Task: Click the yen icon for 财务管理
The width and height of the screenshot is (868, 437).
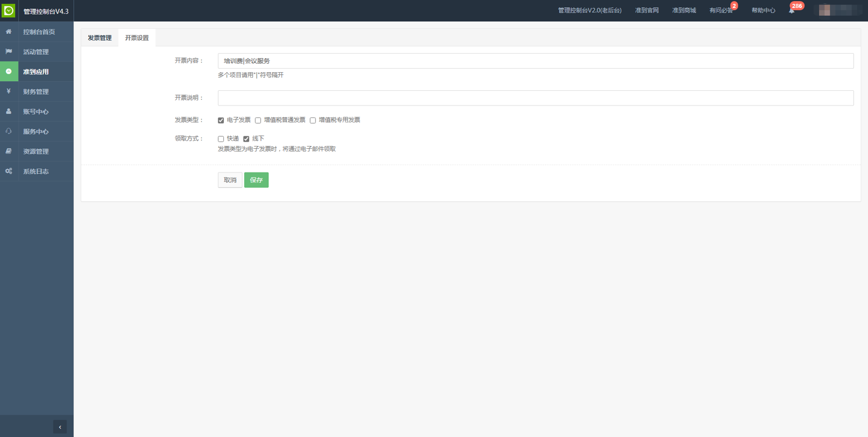Action: click(8, 91)
